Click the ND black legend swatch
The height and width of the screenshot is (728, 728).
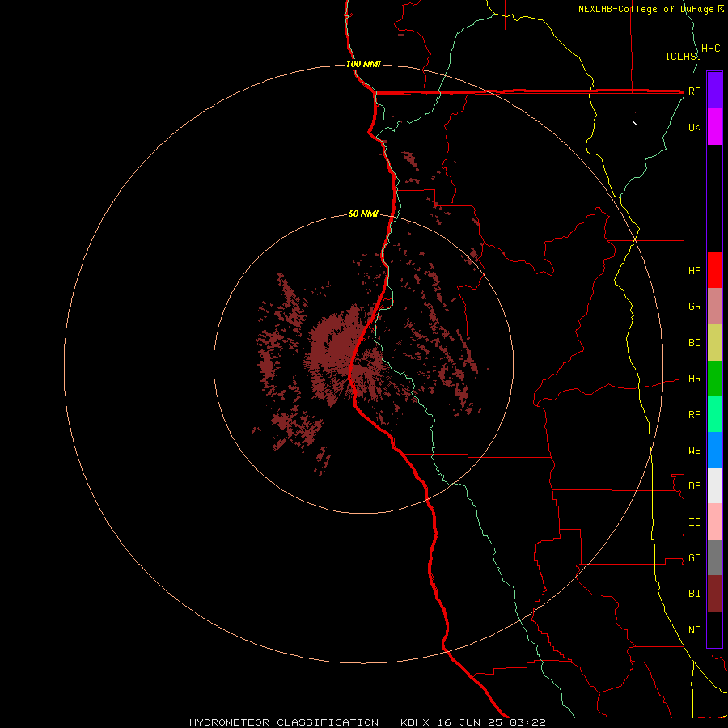tap(714, 629)
